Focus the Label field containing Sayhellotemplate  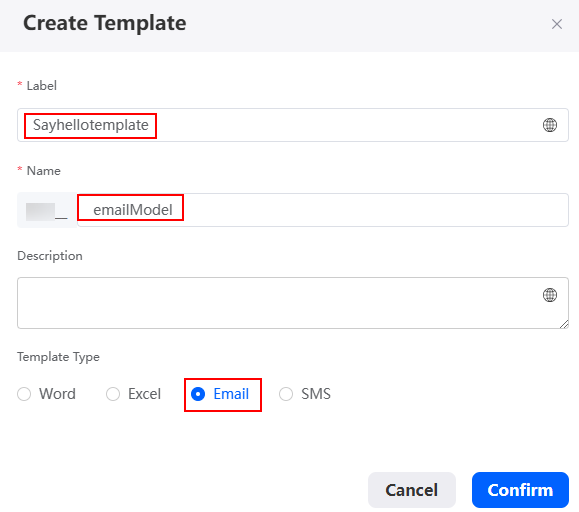pyautogui.click(x=292, y=125)
